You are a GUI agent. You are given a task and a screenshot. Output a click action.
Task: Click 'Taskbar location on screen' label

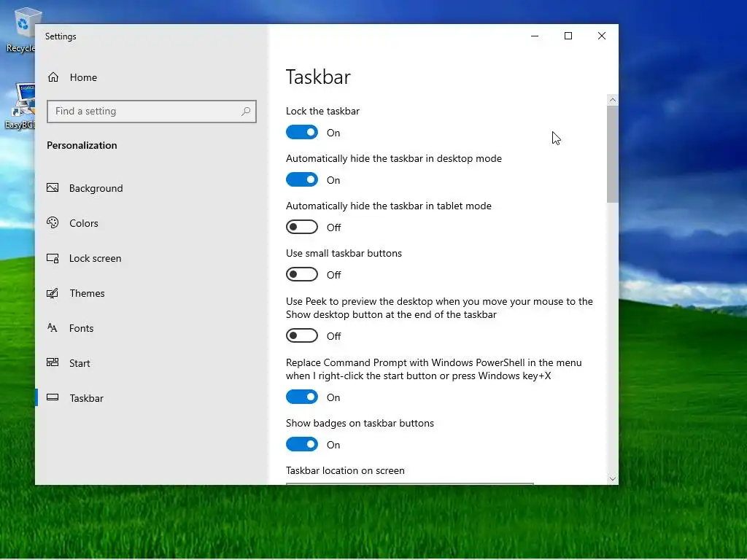(x=345, y=470)
